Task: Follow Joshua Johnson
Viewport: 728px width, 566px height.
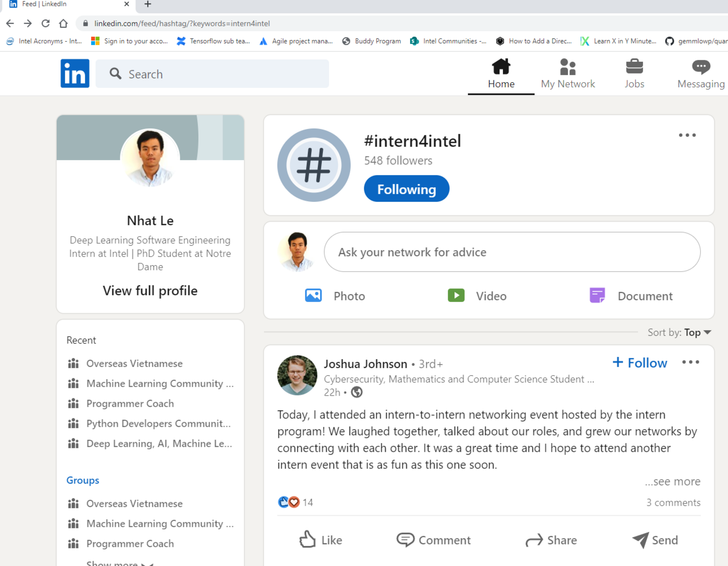Action: [x=640, y=363]
